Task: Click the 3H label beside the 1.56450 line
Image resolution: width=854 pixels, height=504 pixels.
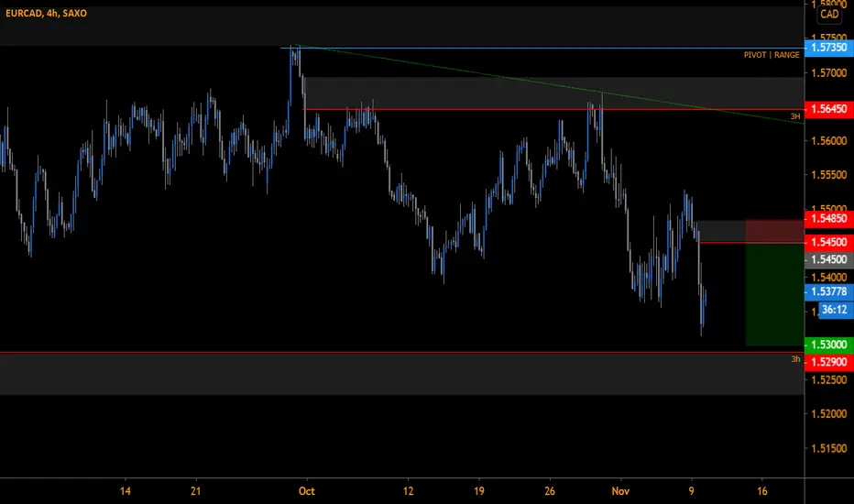Action: point(795,116)
